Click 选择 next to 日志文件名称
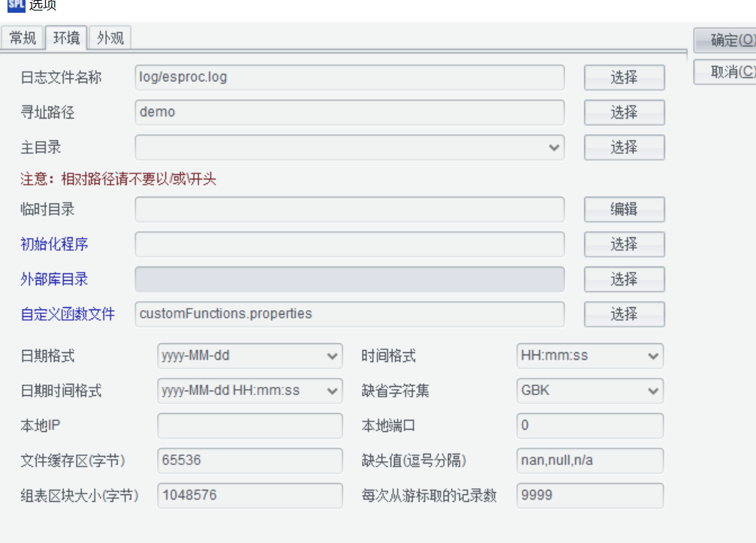 tap(624, 77)
